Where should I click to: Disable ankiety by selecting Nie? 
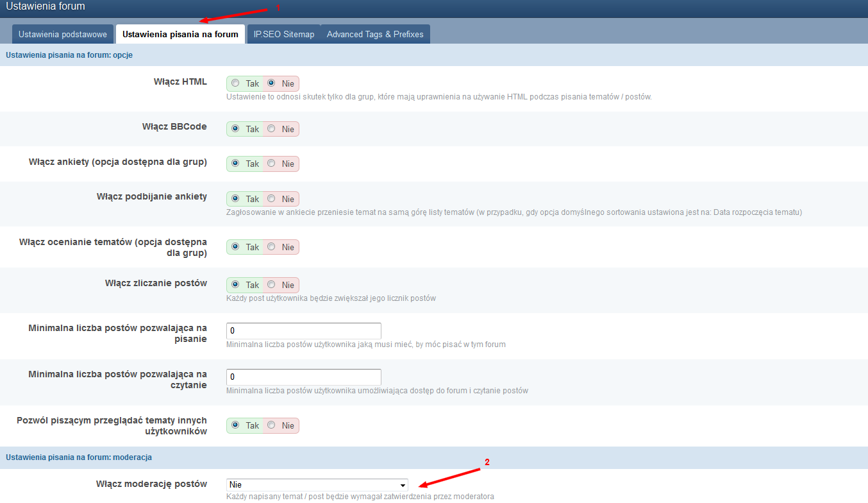pos(271,164)
